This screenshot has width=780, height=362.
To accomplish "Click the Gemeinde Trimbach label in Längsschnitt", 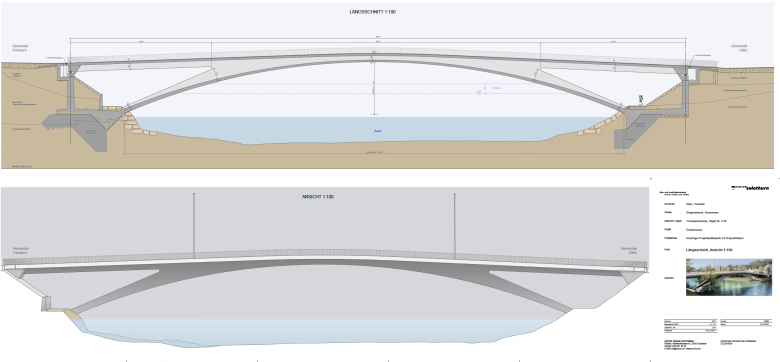I will pyautogui.click(x=21, y=48).
